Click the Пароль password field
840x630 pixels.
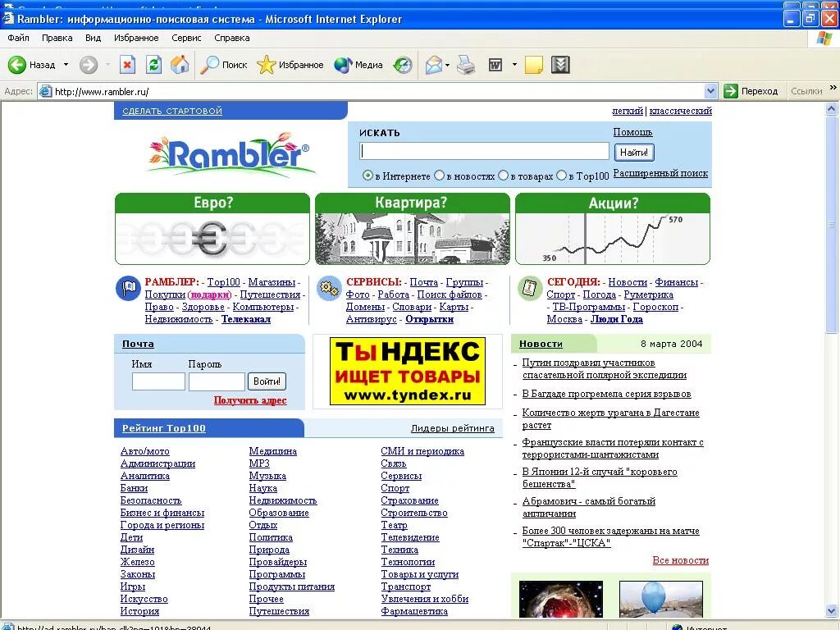pyautogui.click(x=217, y=381)
